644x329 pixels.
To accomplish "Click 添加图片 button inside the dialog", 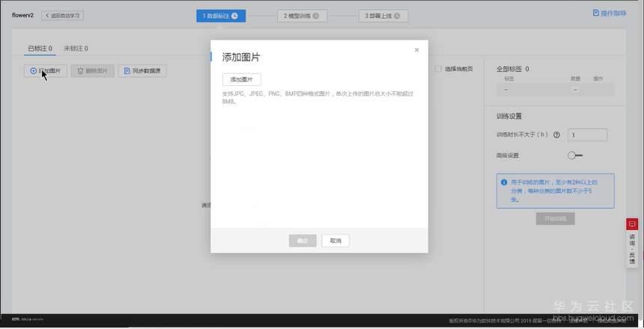I will [x=241, y=79].
